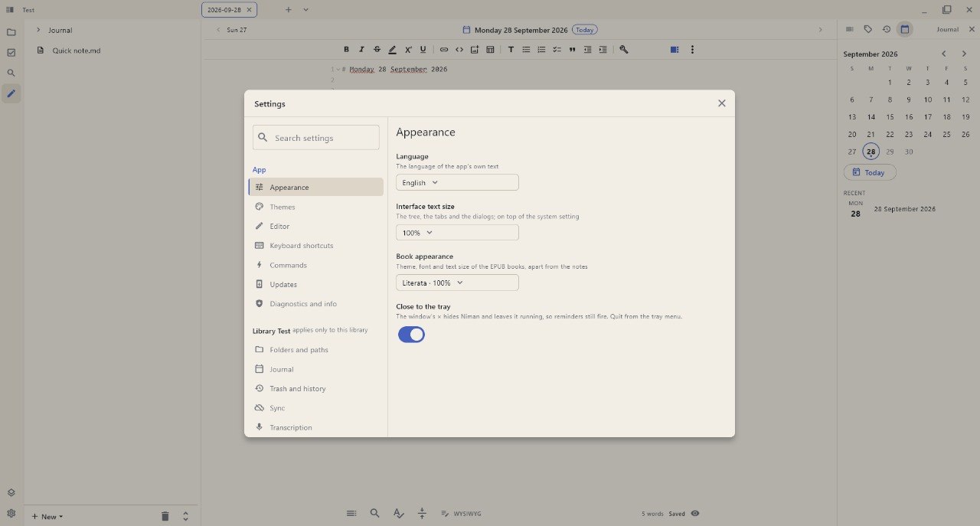Open the search icon in left rail
This screenshot has width=980, height=526.
11,74
